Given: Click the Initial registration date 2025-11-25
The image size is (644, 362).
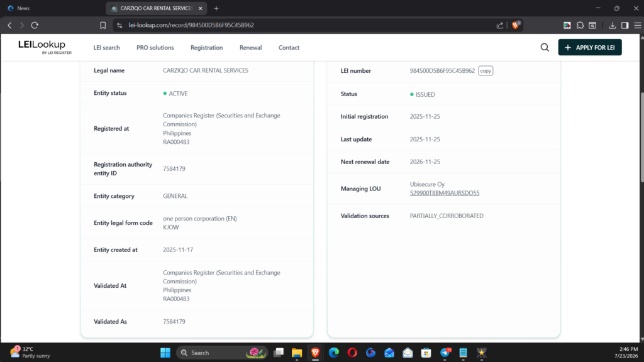Looking at the screenshot, I should click(x=425, y=116).
